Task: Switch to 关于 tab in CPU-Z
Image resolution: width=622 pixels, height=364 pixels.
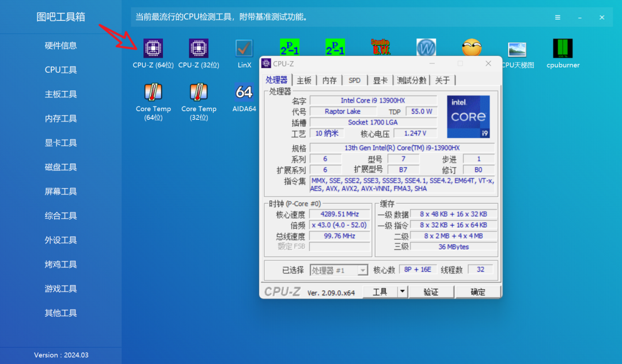Action: point(442,81)
